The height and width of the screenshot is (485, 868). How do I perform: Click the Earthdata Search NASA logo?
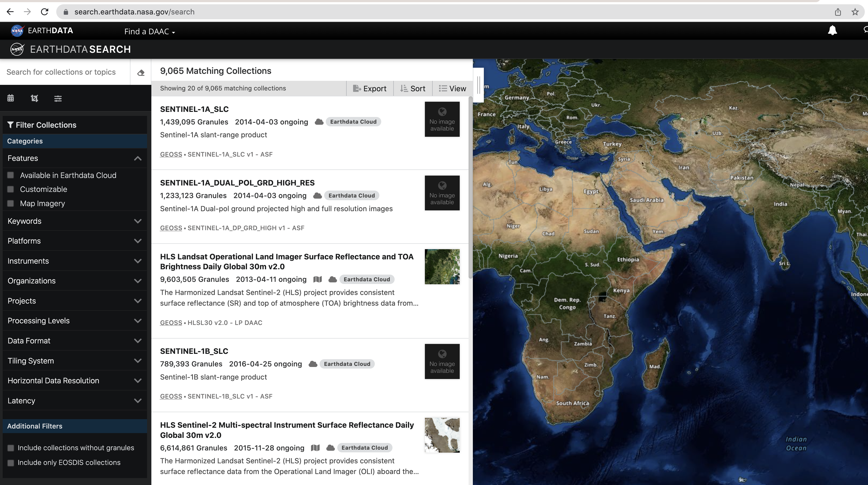[17, 50]
